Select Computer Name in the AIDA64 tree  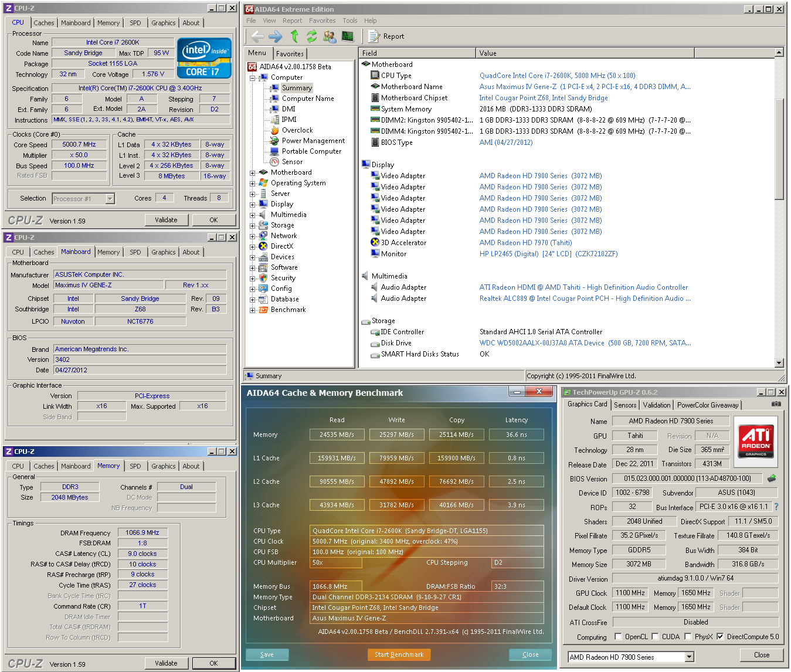click(x=302, y=99)
